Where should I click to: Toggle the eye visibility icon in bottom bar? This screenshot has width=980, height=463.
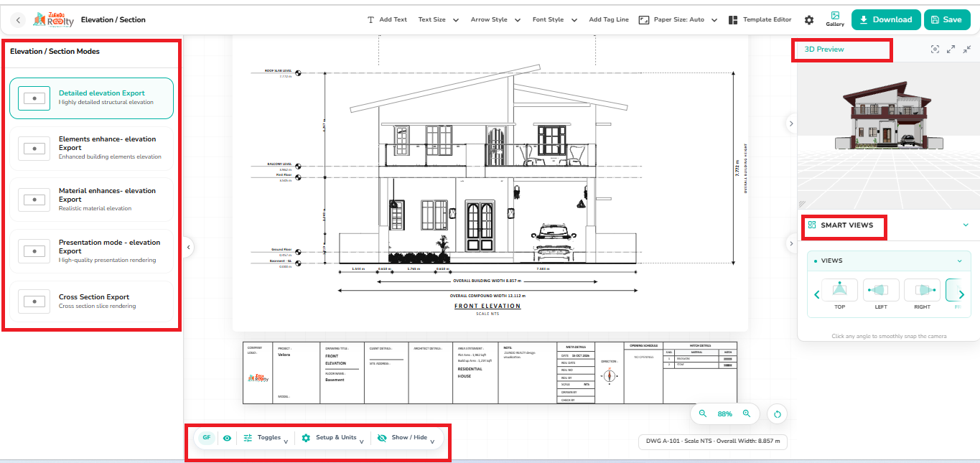point(227,438)
